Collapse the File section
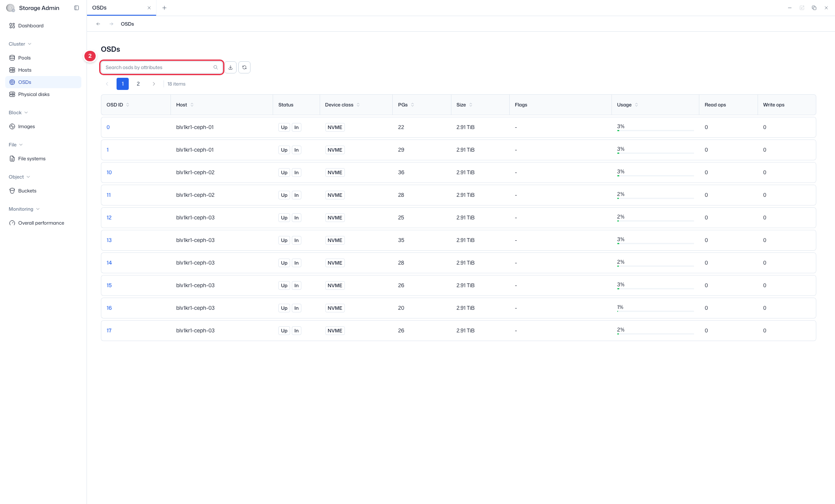Image resolution: width=835 pixels, height=504 pixels. coord(16,145)
